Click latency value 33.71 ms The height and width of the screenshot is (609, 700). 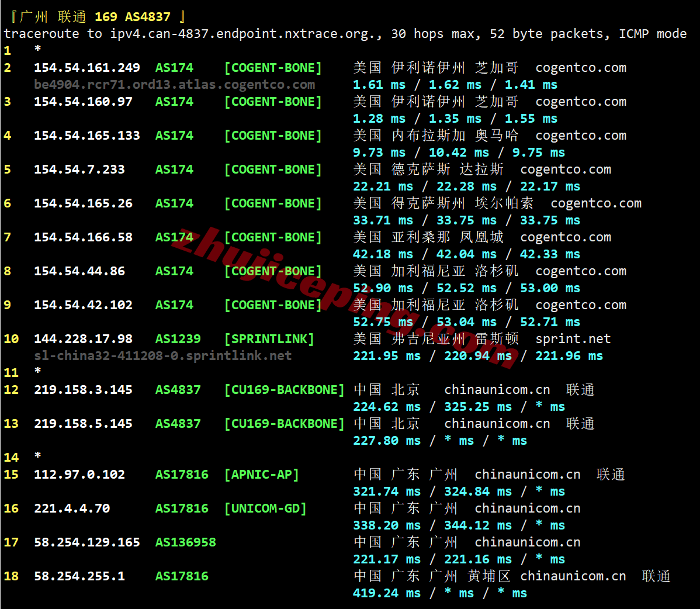point(383,220)
